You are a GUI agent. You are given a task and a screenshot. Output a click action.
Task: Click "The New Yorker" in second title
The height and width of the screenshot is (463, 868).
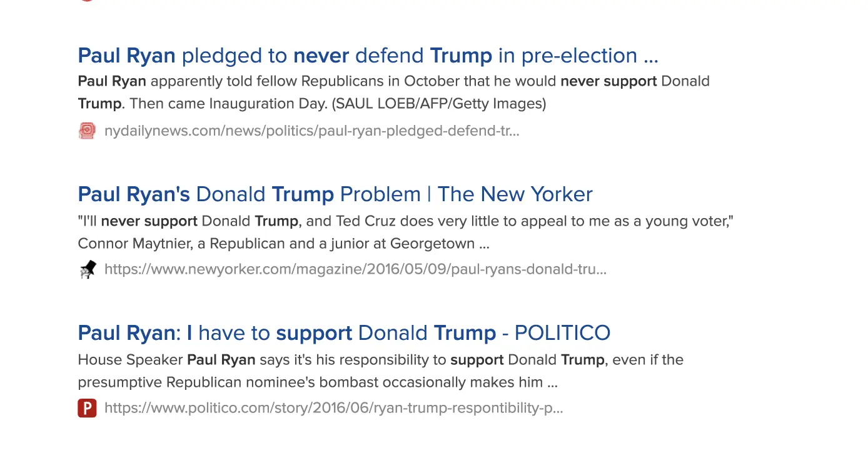tap(515, 194)
